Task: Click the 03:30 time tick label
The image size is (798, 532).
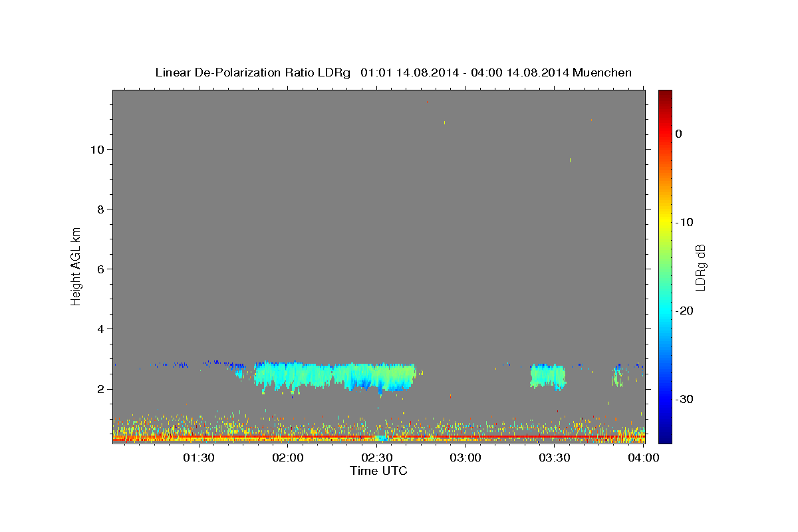Action: coord(554,458)
